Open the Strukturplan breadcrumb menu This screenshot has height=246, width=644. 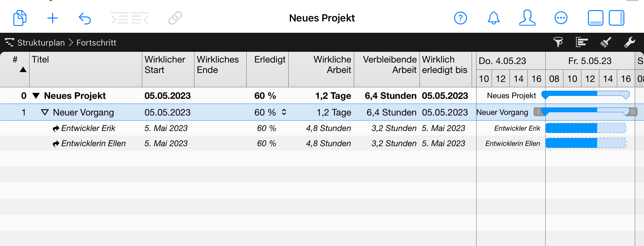point(41,43)
